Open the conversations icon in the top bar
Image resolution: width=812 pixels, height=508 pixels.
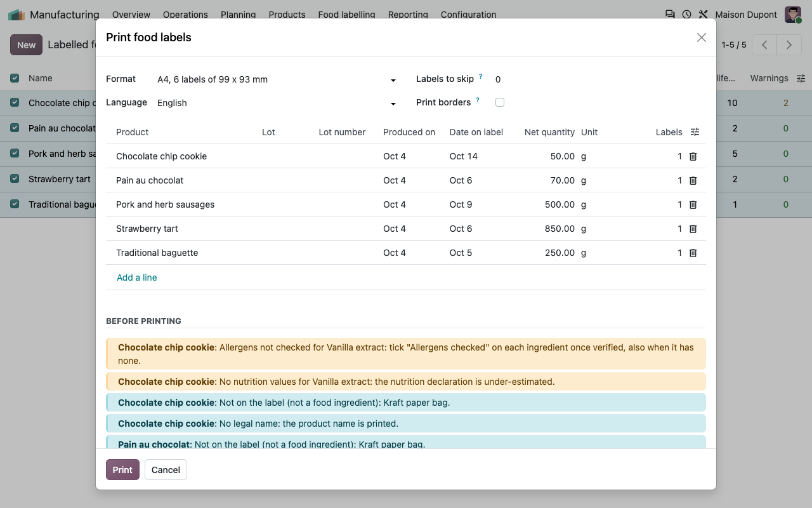pos(670,14)
